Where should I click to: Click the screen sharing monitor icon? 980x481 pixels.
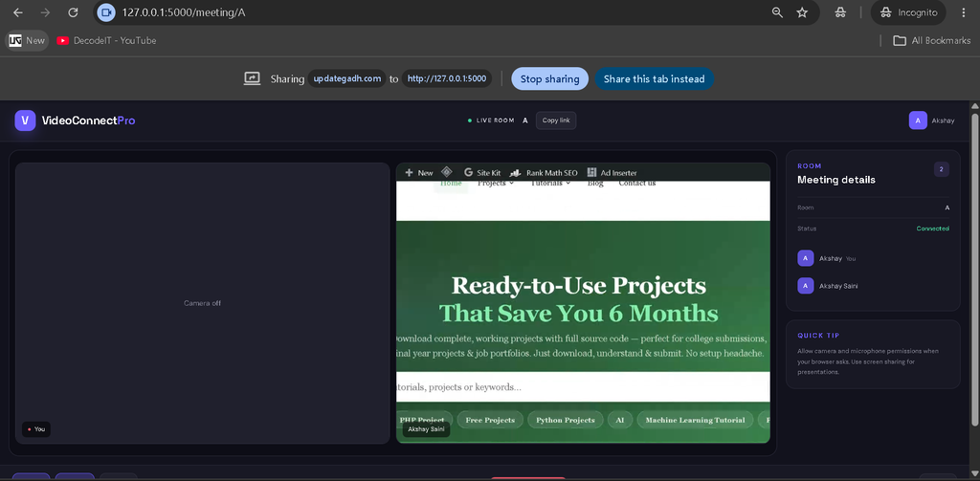[x=252, y=78]
